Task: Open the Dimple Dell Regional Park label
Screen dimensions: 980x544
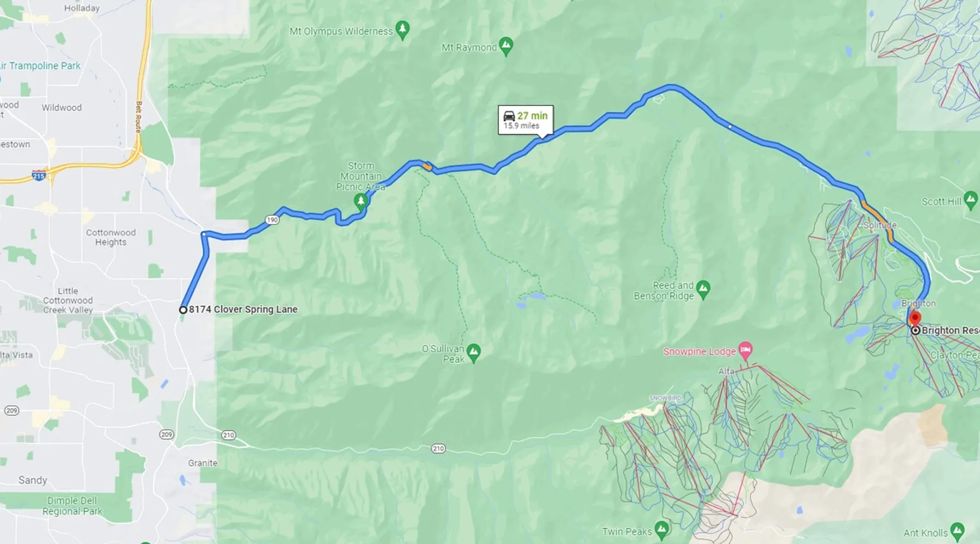Action: [x=72, y=506]
